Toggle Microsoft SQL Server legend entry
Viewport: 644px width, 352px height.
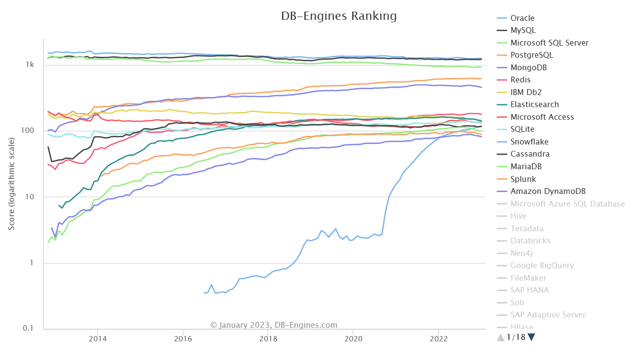click(x=543, y=43)
